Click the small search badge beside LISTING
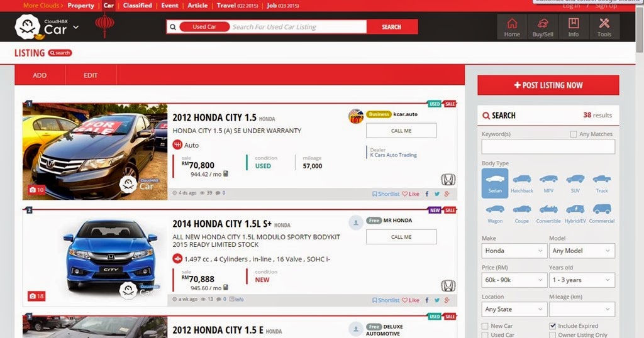Viewport: 644px width, 338px height. [60, 53]
